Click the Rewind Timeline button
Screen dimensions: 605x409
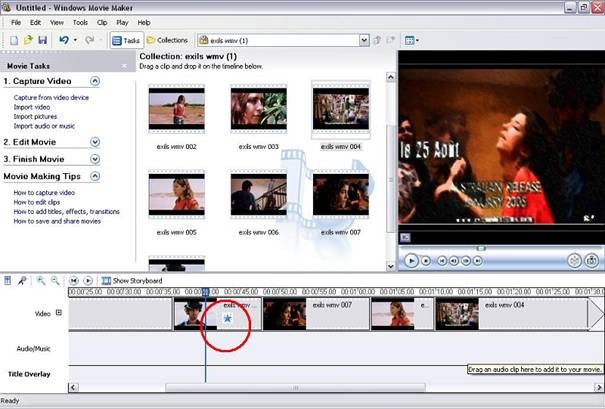coord(73,281)
